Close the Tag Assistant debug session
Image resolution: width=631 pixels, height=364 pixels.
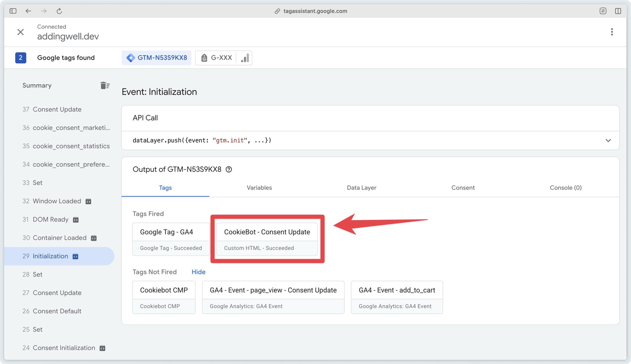point(21,32)
